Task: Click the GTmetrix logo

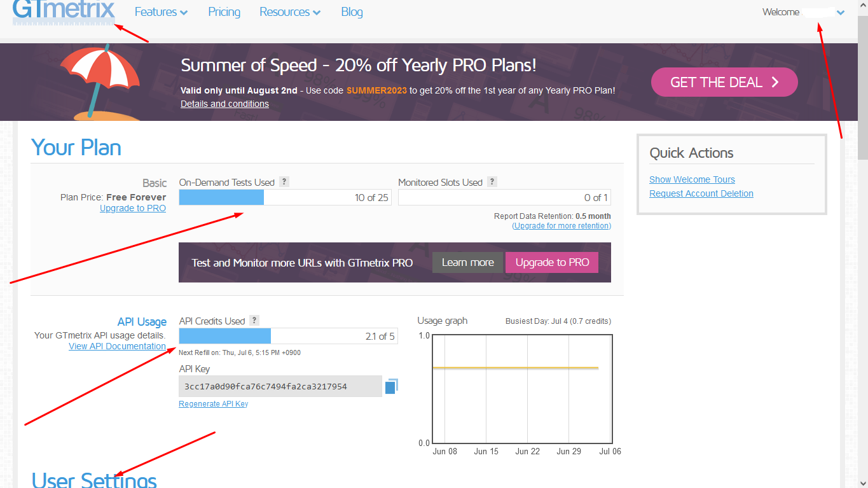Action: tap(64, 12)
